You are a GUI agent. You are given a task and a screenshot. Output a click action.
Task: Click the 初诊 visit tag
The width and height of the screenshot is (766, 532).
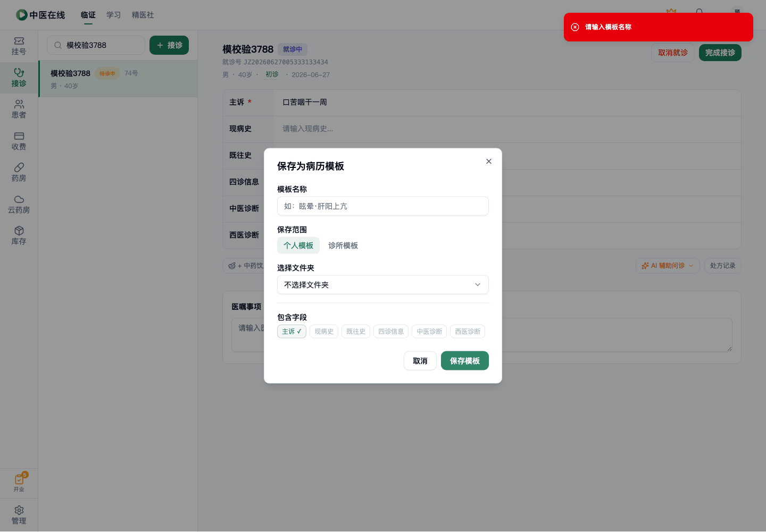pyautogui.click(x=272, y=74)
